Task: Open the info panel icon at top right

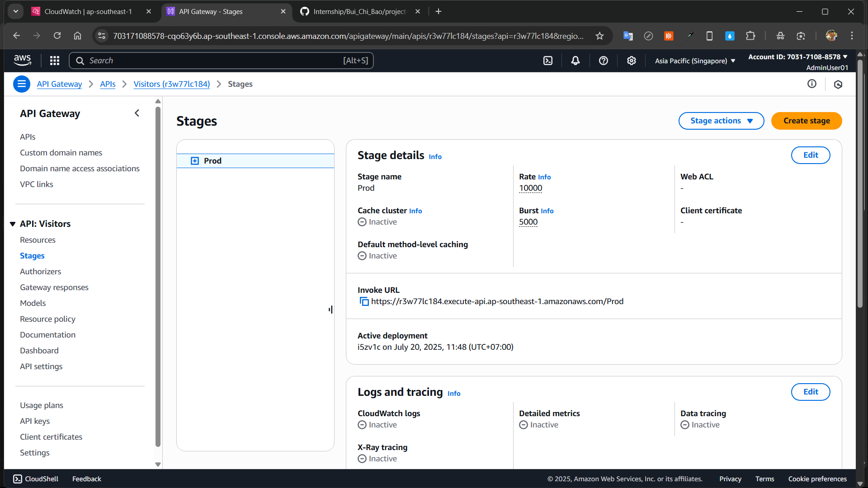Action: [812, 84]
